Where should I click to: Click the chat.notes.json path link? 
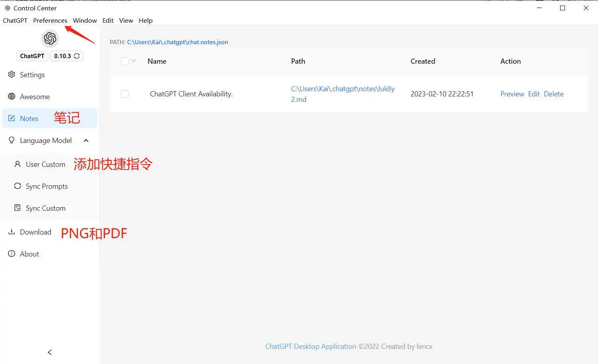pyautogui.click(x=177, y=42)
